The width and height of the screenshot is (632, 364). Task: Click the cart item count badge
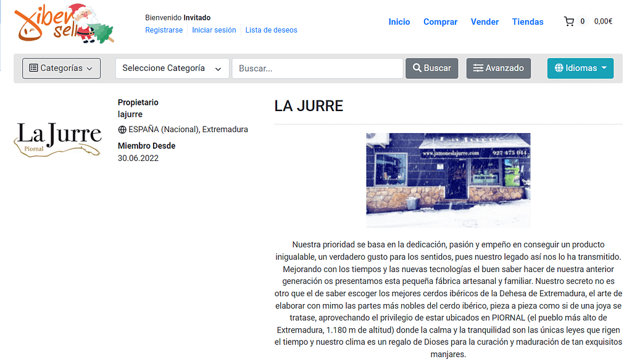(583, 22)
